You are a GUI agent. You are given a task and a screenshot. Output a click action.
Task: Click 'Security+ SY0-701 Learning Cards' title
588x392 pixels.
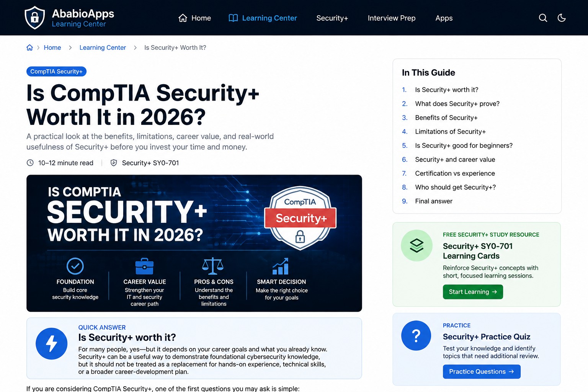point(478,251)
